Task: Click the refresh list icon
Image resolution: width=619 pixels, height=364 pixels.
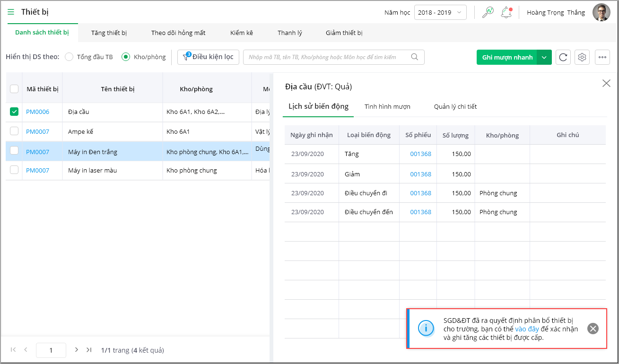Action: point(563,57)
